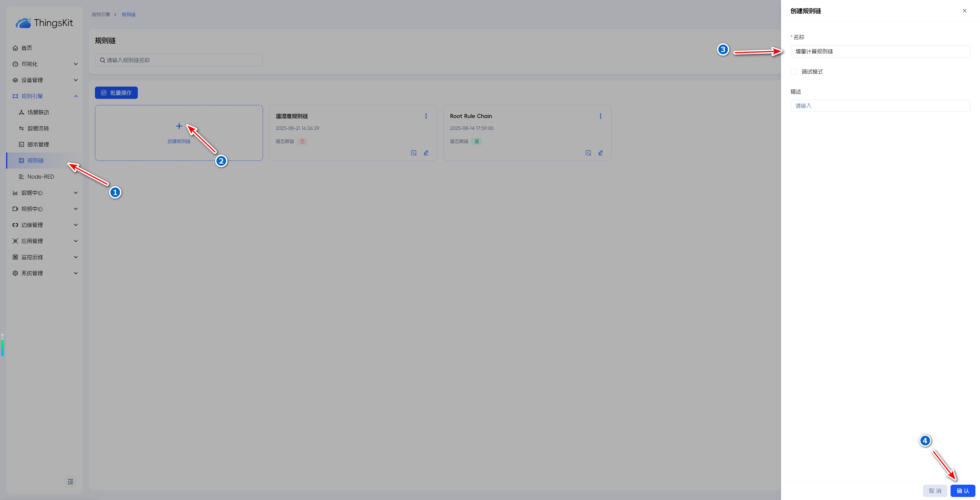980x500 pixels.
Task: Click edit pencil icon on 温湿度规则链 card
Action: [x=426, y=153]
